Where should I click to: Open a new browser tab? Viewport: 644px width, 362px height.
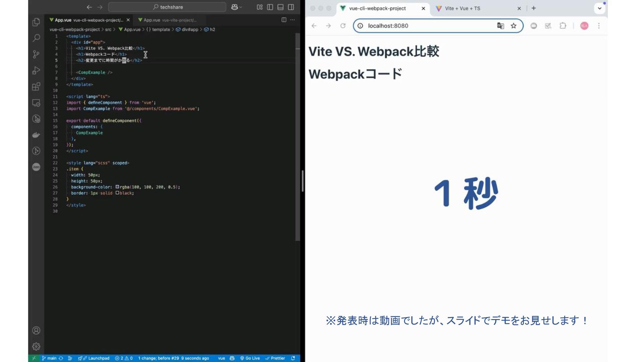(x=534, y=8)
